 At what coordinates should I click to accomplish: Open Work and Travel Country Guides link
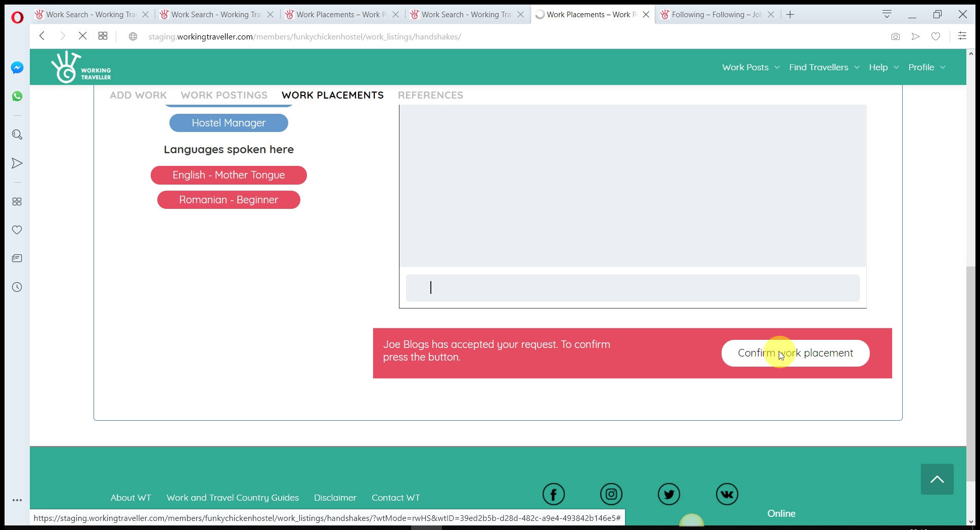233,498
